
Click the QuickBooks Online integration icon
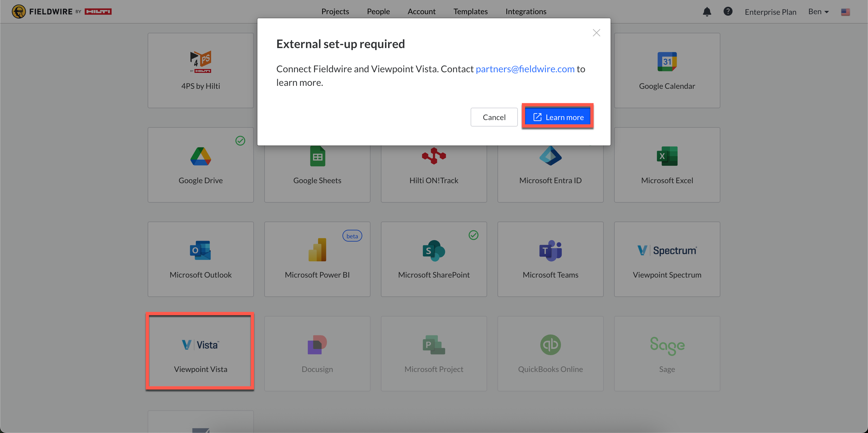tap(550, 345)
